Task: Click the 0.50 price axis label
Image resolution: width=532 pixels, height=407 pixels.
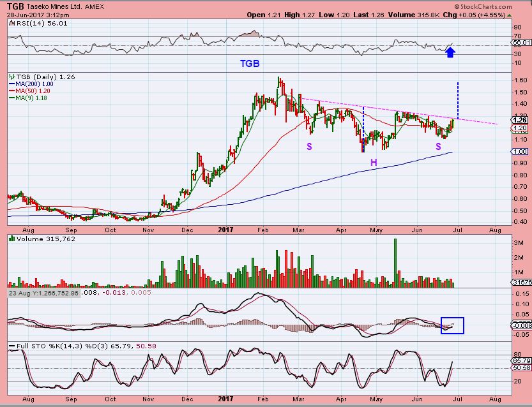Action: click(521, 211)
